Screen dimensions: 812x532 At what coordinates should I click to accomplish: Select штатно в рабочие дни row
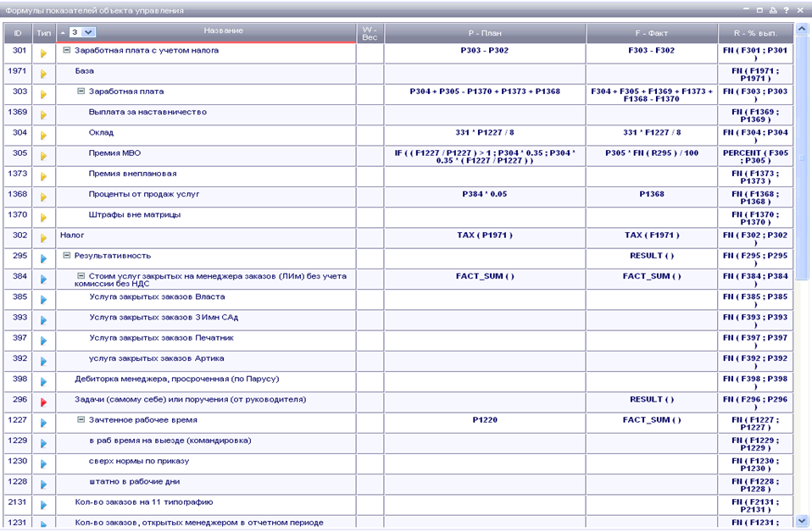click(x=135, y=481)
